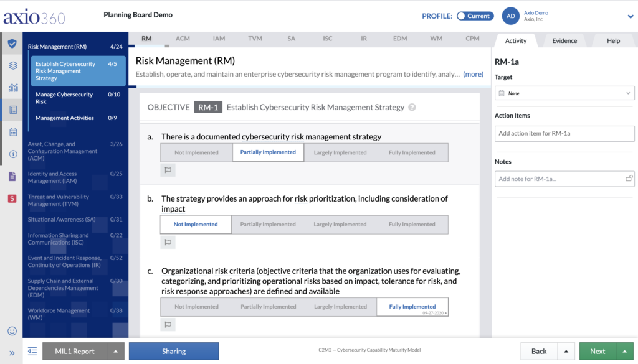The height and width of the screenshot is (364, 638).
Task: Switch to the Evidence tab
Action: [564, 41]
